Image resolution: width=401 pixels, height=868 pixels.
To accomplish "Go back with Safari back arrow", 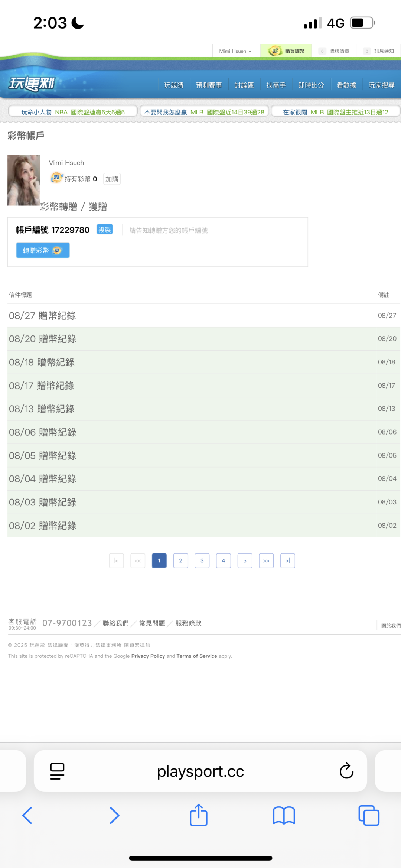I will [x=27, y=815].
